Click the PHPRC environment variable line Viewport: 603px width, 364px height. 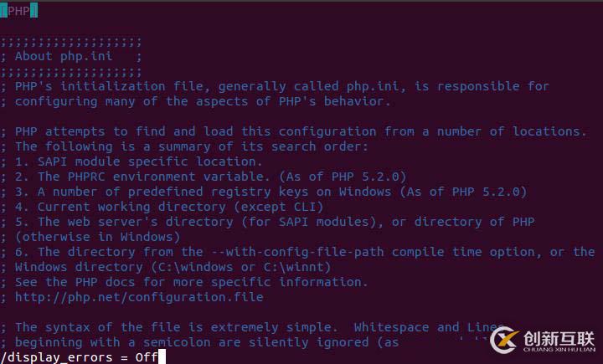[x=209, y=177]
